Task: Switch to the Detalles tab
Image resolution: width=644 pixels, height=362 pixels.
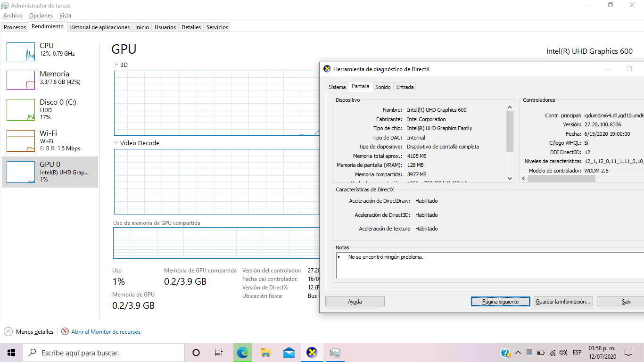Action: (191, 27)
